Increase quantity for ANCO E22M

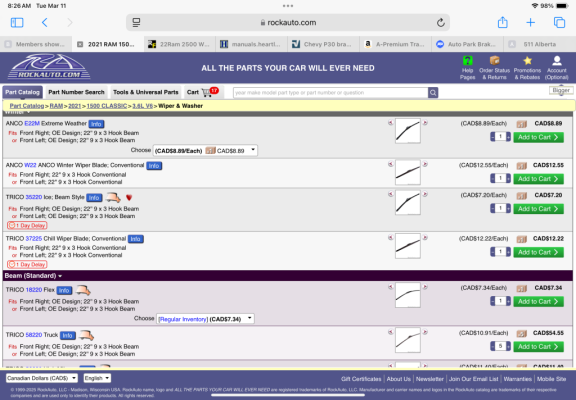tap(508, 137)
